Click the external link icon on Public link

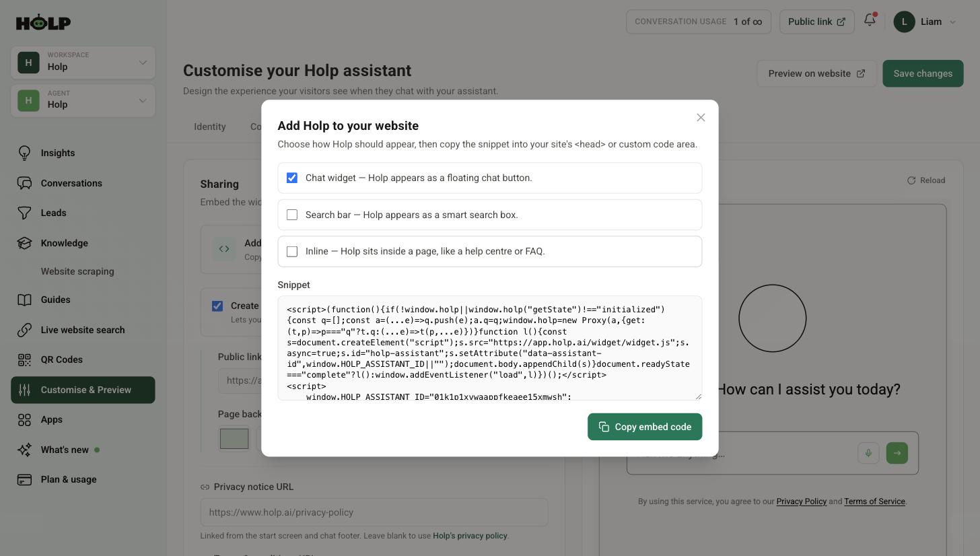(841, 22)
